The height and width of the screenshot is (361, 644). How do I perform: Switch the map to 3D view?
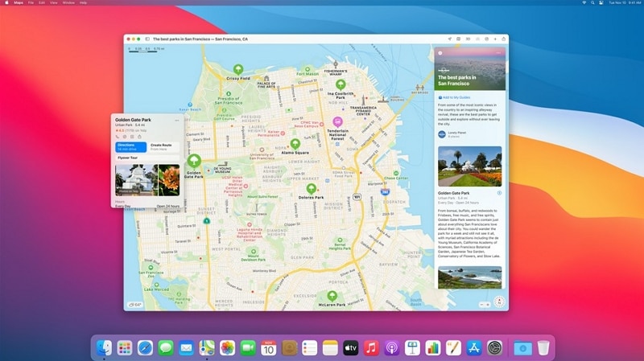468,39
